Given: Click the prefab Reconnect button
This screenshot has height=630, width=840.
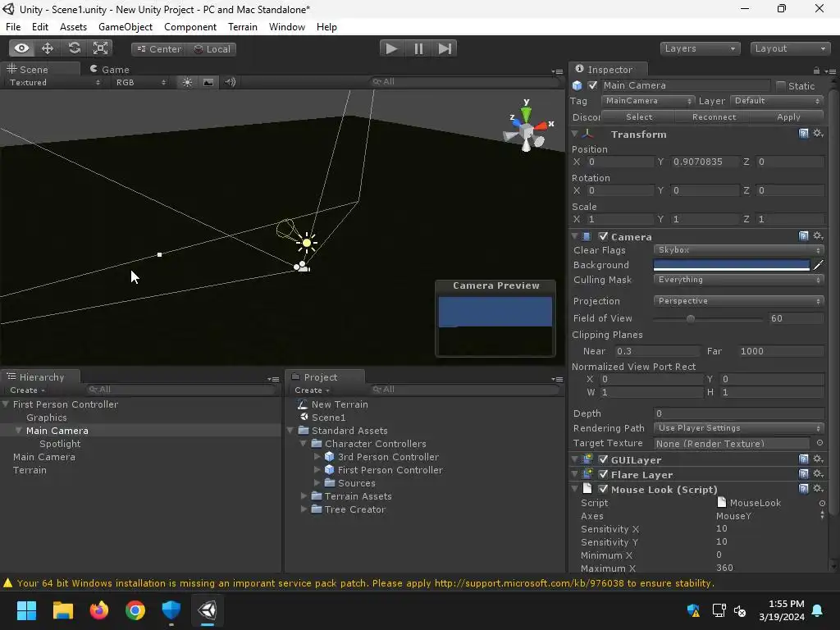Looking at the screenshot, I should click(714, 116).
